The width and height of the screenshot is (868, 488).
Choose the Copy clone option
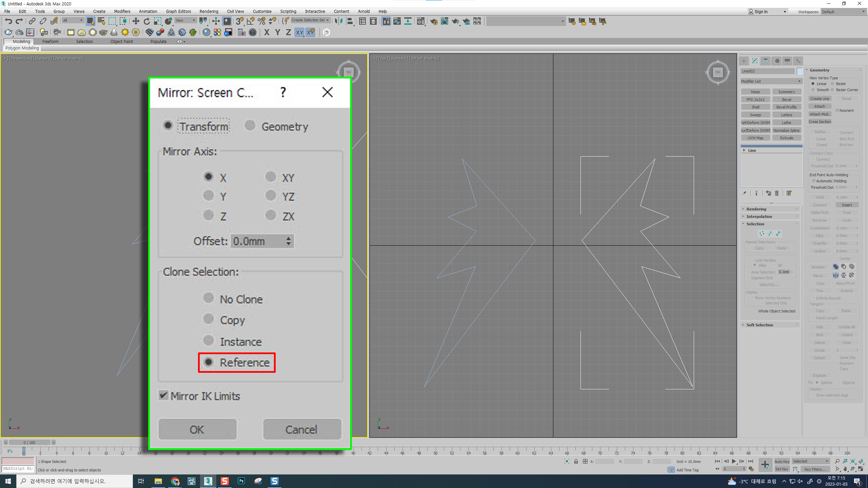pos(208,319)
